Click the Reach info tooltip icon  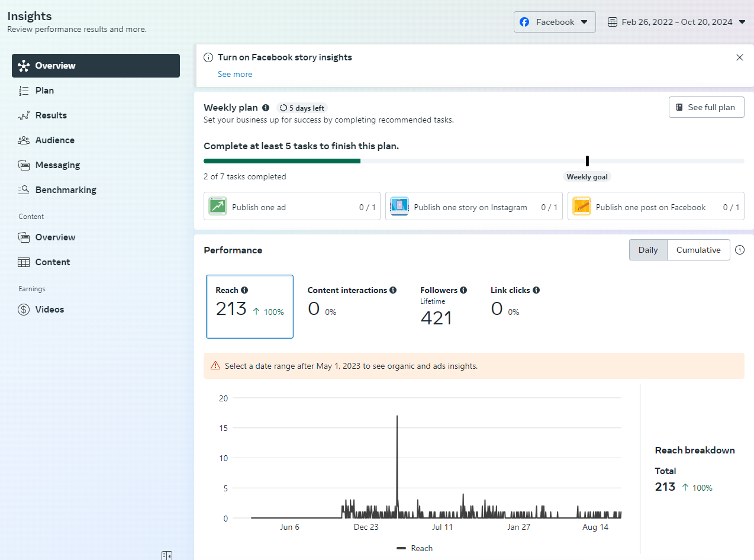point(244,290)
